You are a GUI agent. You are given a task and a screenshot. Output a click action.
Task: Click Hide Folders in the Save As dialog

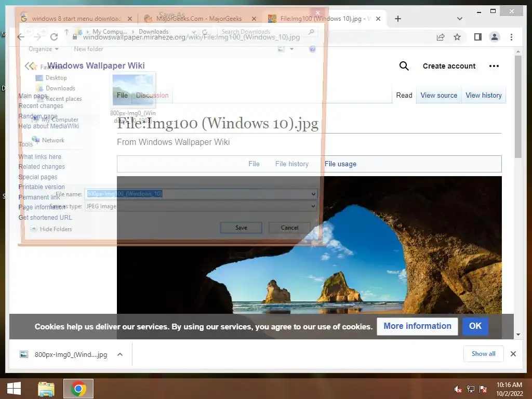52,229
